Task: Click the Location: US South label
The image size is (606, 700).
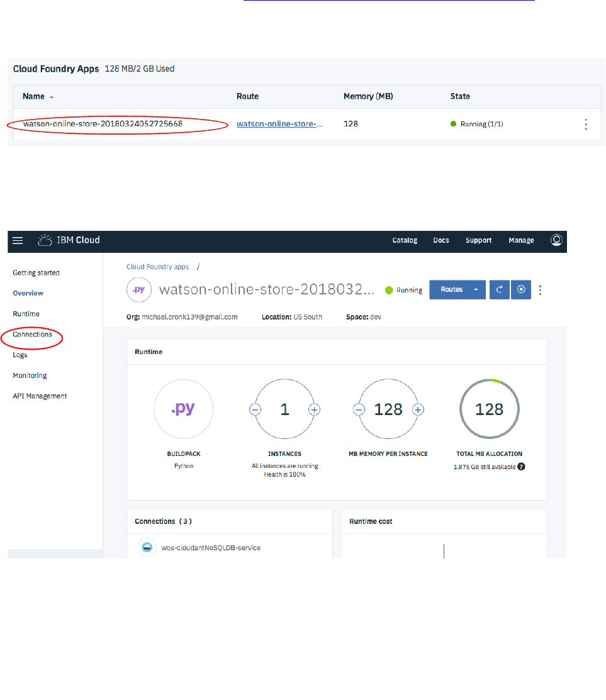Action: tap(292, 317)
